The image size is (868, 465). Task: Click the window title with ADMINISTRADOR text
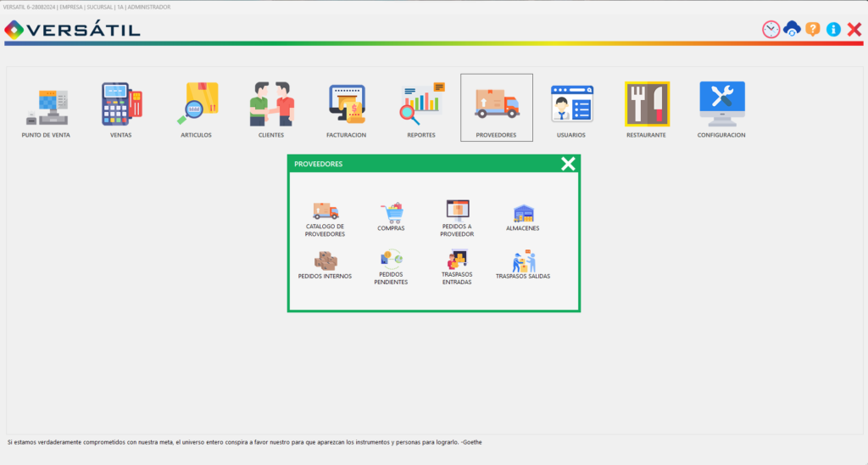pos(87,7)
